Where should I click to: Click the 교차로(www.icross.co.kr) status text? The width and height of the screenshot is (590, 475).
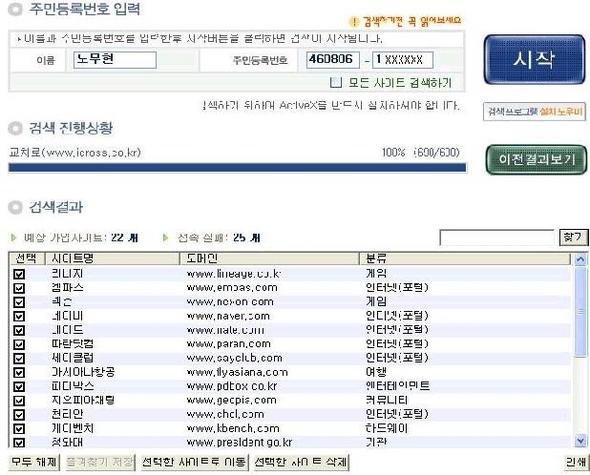pos(75,152)
